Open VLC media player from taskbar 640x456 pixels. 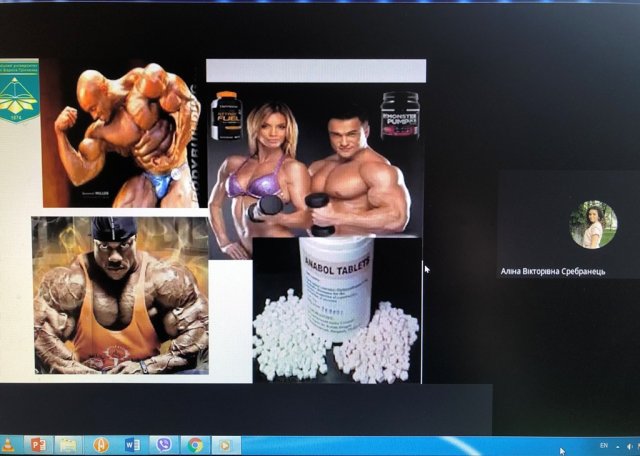point(7,445)
